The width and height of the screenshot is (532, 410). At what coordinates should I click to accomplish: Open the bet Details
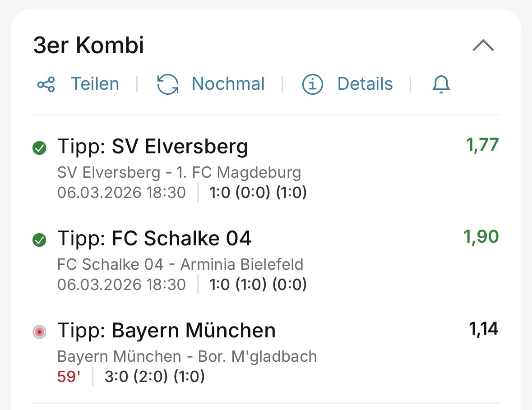click(x=365, y=84)
